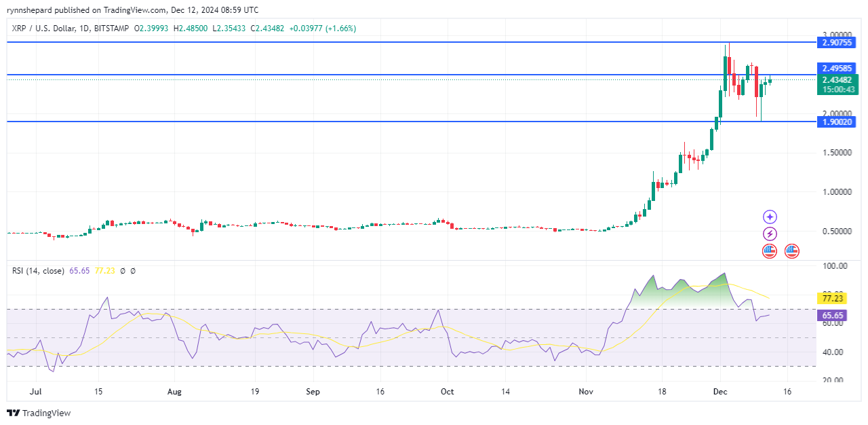Click the yellow 77.23 RSI axis label
868x425 pixels.
pyautogui.click(x=832, y=298)
